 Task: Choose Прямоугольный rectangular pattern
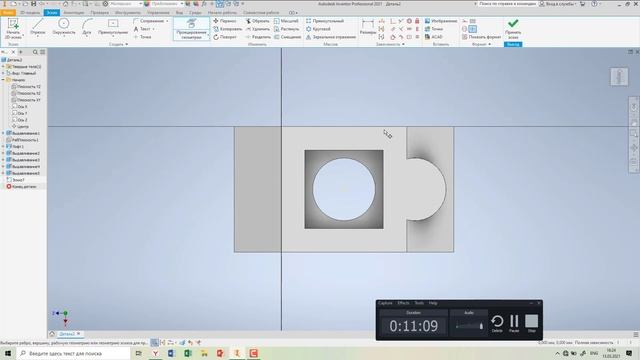coord(325,21)
